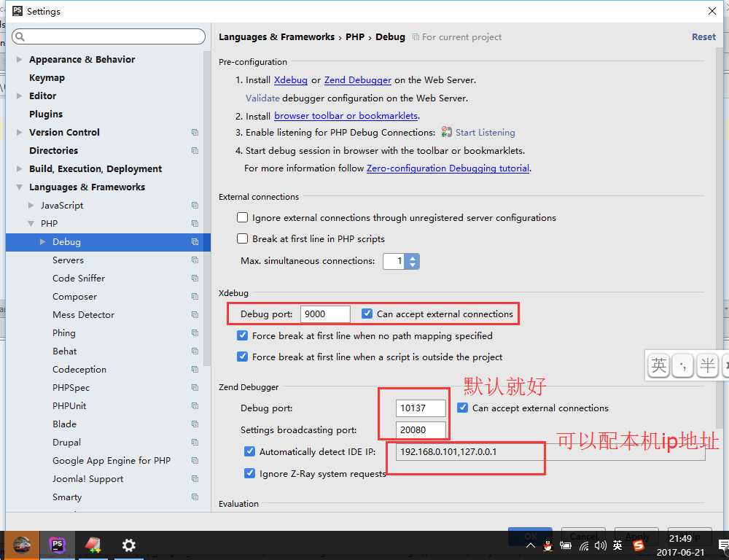Click Settings broadcasting port field
The image size is (729, 560).
click(421, 429)
